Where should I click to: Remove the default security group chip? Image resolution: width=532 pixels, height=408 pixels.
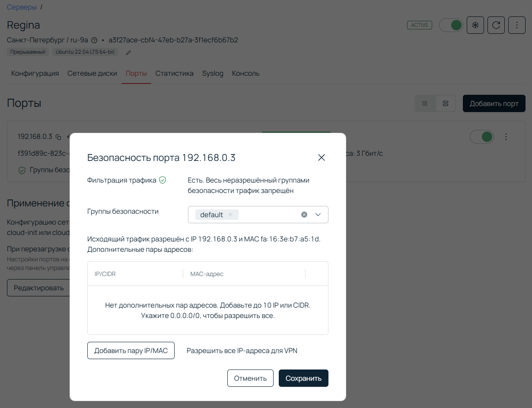coord(231,214)
